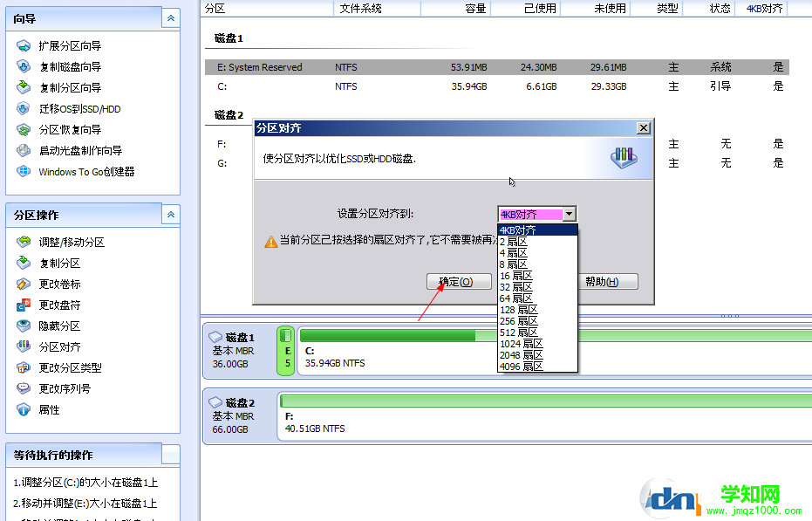Click the 更改卷标 icon
The width and height of the screenshot is (812, 521).
click(x=24, y=284)
